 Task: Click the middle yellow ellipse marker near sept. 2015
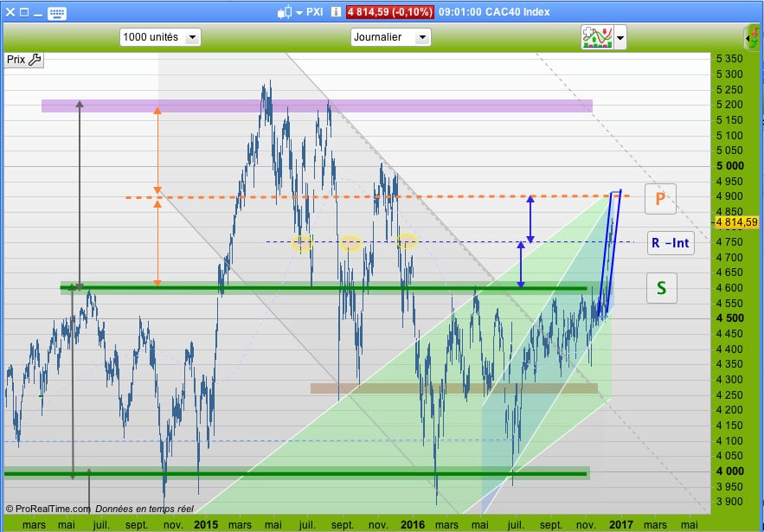pyautogui.click(x=350, y=243)
